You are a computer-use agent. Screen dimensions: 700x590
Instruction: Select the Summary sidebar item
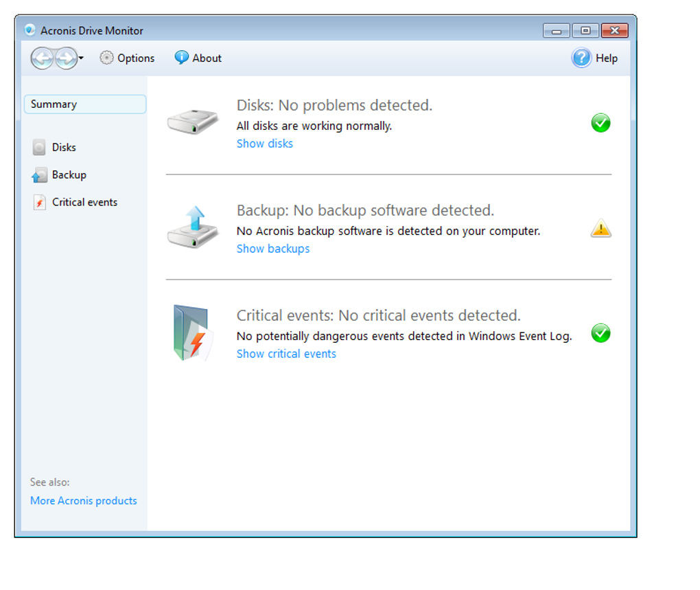click(85, 104)
